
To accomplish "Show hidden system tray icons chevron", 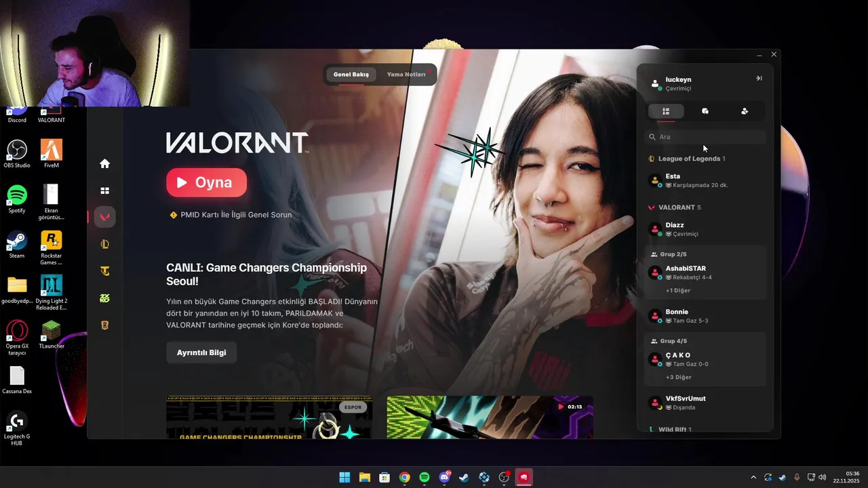I will coord(753,478).
